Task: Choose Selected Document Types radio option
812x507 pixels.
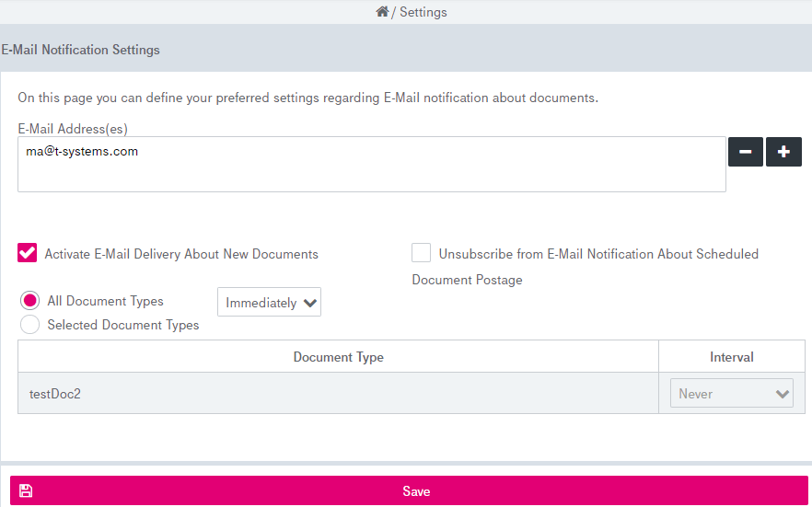Action: point(29,325)
